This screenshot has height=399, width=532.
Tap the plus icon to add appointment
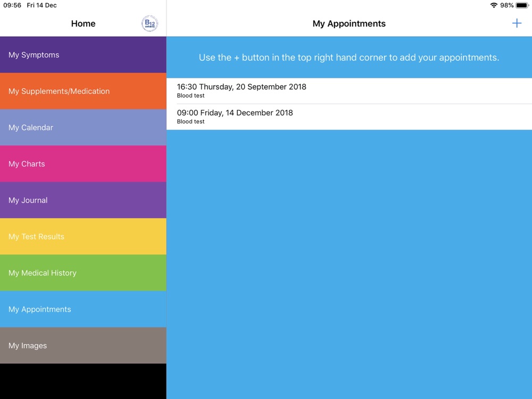pyautogui.click(x=517, y=23)
